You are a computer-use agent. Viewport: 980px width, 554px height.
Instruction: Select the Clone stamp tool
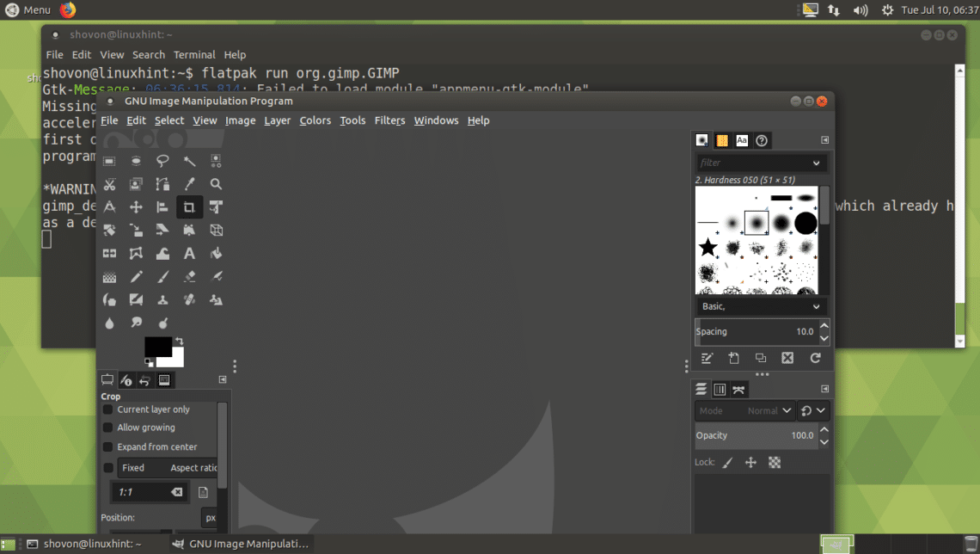click(x=162, y=299)
